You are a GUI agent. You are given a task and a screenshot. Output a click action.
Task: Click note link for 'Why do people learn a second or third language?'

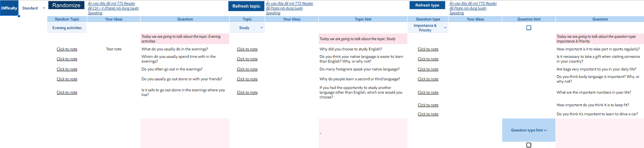(x=247, y=79)
